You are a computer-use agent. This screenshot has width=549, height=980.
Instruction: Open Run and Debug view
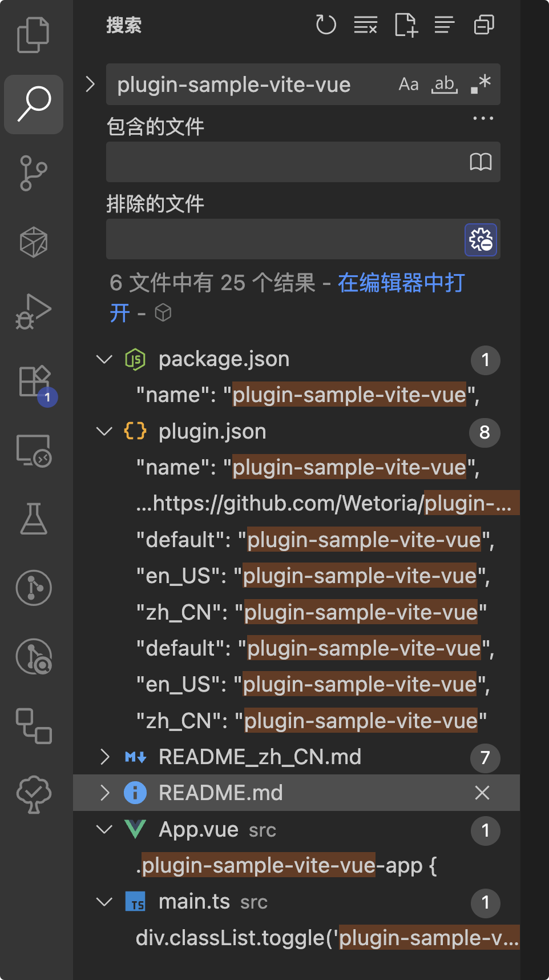pyautogui.click(x=33, y=311)
